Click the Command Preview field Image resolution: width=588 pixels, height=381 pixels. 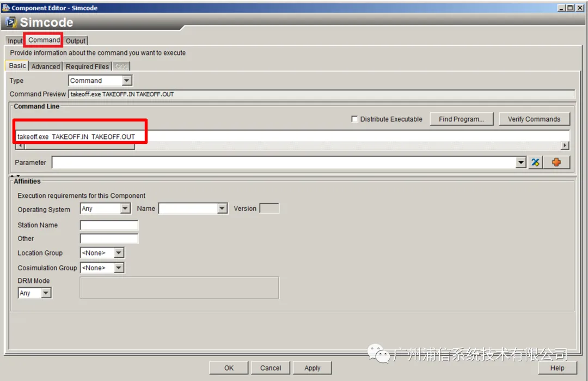click(322, 94)
